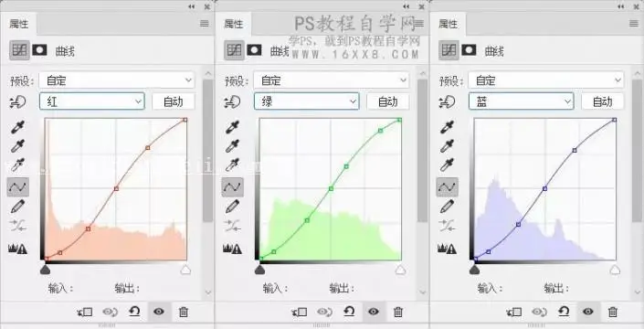This screenshot has width=644, height=329.
Task: Toggle layer visibility eye in the Red panel
Action: [x=159, y=312]
